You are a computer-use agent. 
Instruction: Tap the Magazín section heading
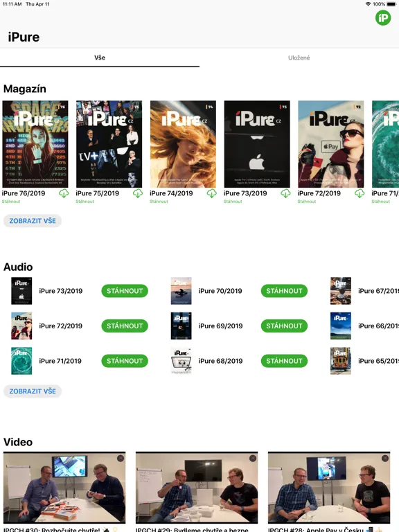(25, 89)
